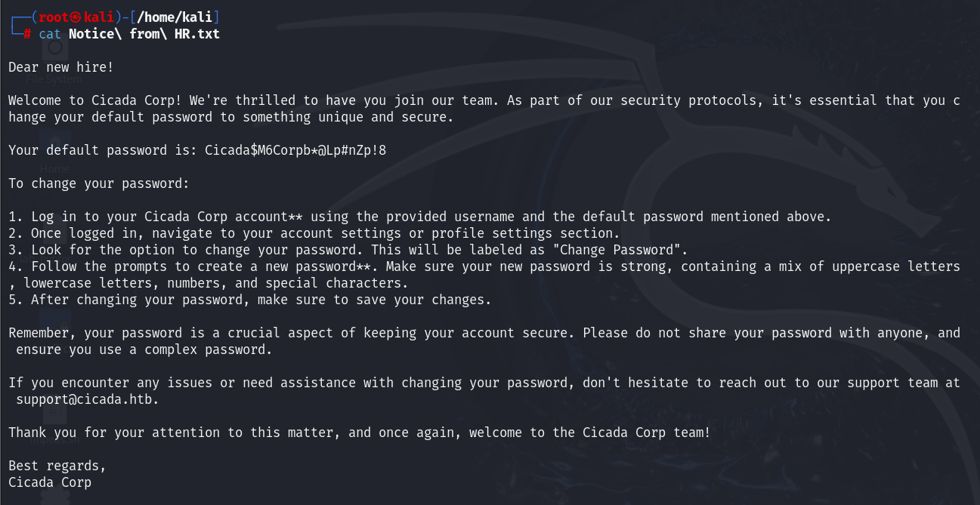The height and width of the screenshot is (505, 980).
Task: Click the red root username in the prompt
Action: tap(53, 17)
